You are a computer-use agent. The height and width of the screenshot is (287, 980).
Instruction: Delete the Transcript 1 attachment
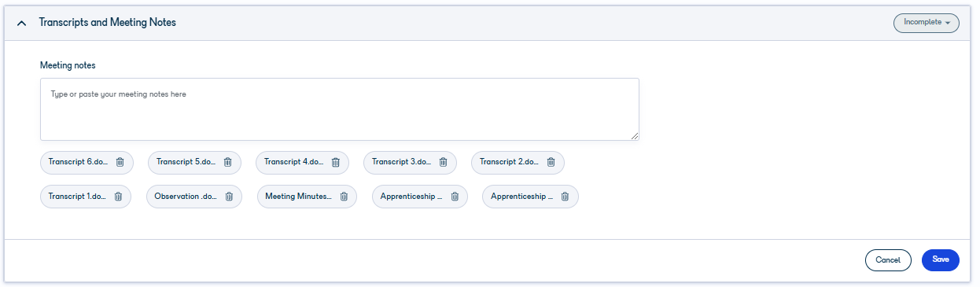[118, 197]
